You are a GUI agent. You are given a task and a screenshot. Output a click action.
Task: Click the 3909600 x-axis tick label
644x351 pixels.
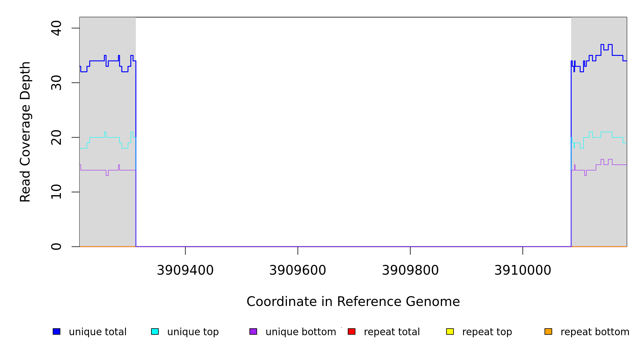(x=298, y=270)
